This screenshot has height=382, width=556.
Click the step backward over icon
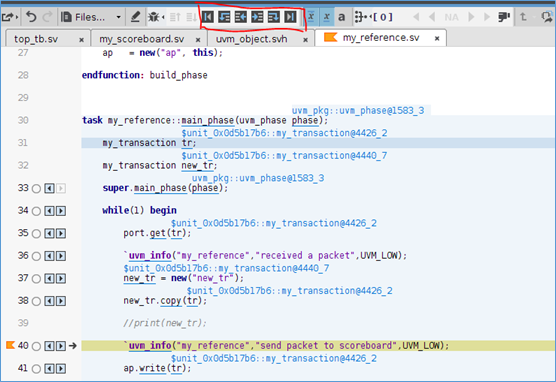coord(241,17)
